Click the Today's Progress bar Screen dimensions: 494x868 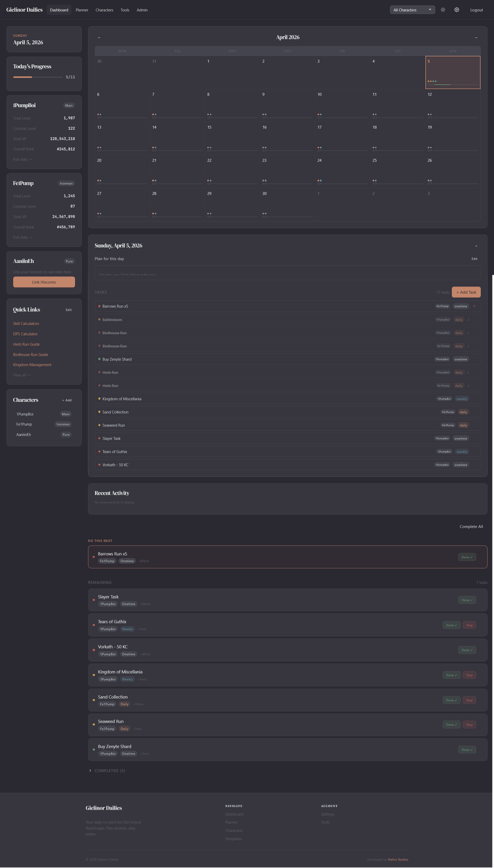pyautogui.click(x=37, y=77)
